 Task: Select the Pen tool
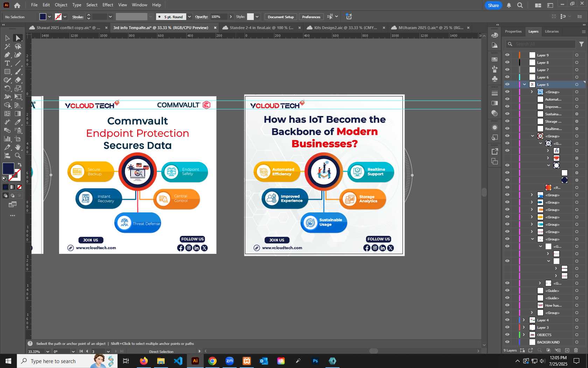point(7,55)
